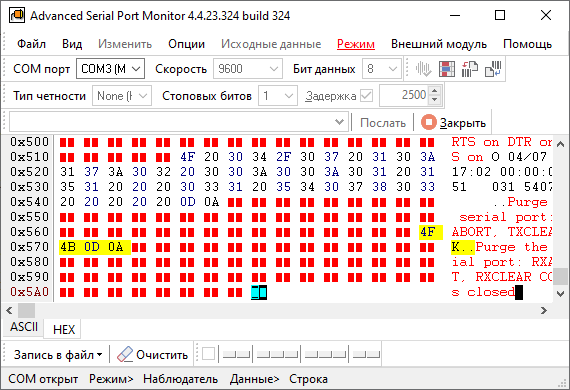Image resolution: width=570 pixels, height=390 pixels.
Task: Open the Режим menu
Action: (356, 44)
